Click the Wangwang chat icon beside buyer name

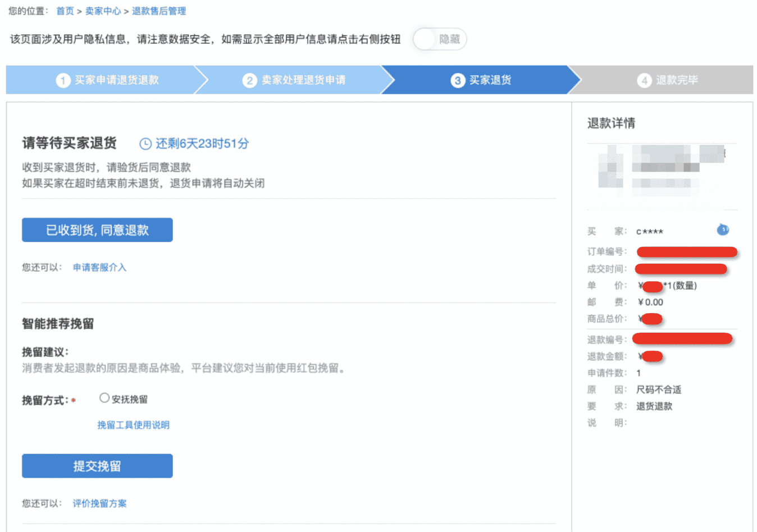(722, 230)
